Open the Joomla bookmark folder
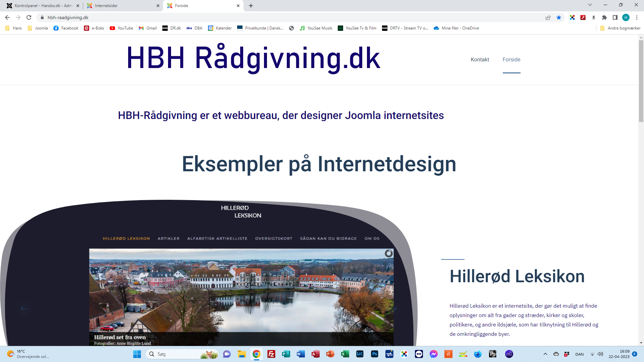The image size is (644, 362). point(38,28)
